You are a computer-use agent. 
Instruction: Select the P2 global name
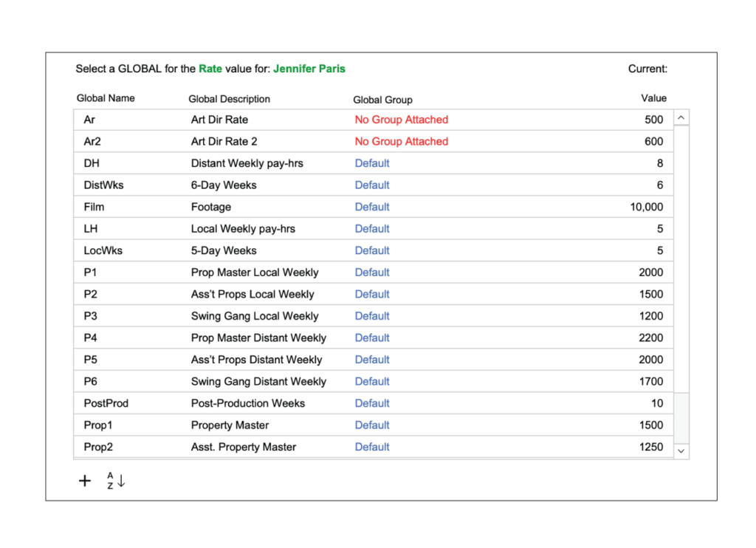coord(90,294)
